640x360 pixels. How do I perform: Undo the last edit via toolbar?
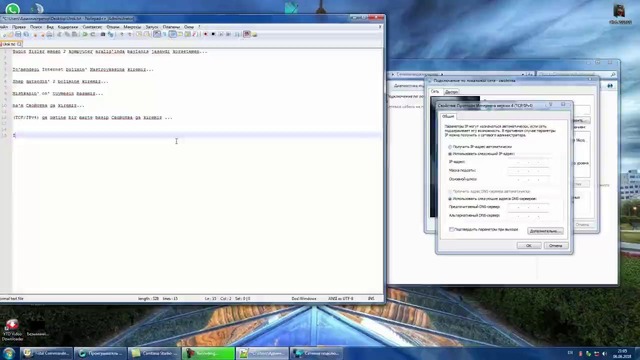[x=85, y=34]
